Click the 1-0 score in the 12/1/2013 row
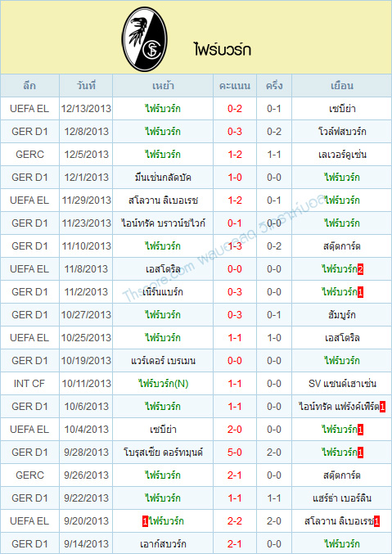Screen dimensions: 392x554 (235, 178)
